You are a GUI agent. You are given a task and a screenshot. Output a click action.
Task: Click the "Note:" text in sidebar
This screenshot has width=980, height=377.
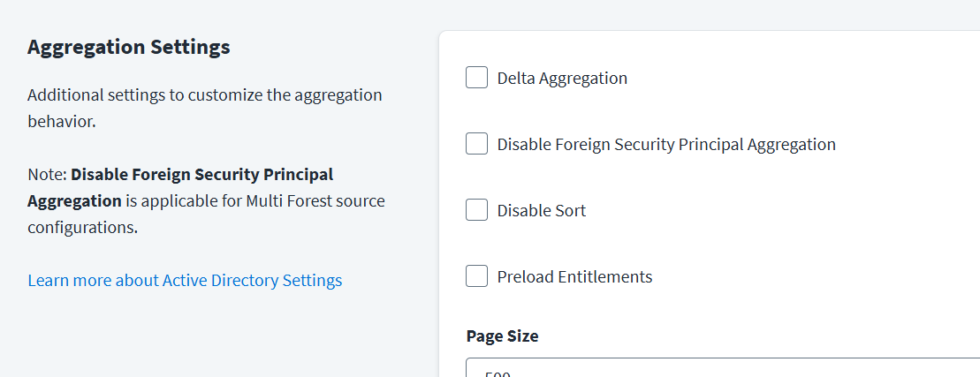[47, 174]
